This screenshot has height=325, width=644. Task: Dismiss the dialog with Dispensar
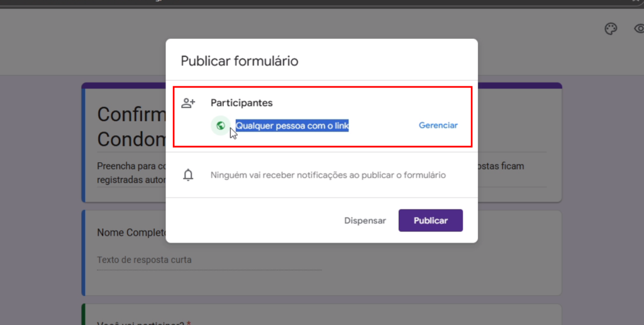click(x=365, y=221)
